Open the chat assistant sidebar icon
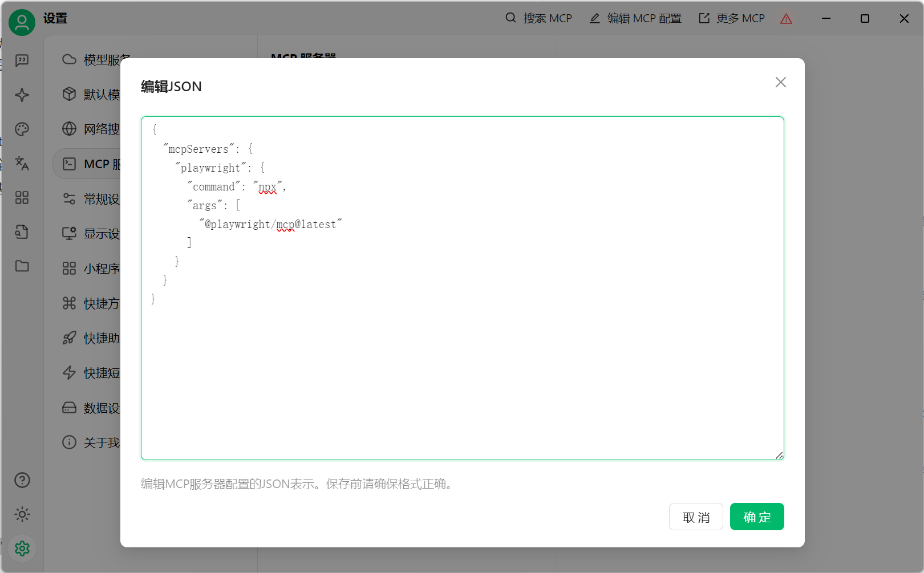Image resolution: width=924 pixels, height=573 pixels. click(x=22, y=60)
